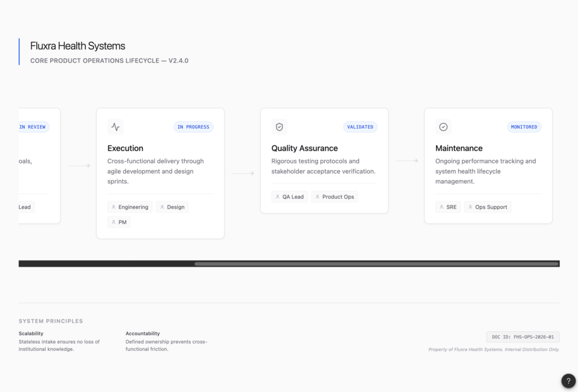Click the Ops Support role tag

[x=488, y=207]
